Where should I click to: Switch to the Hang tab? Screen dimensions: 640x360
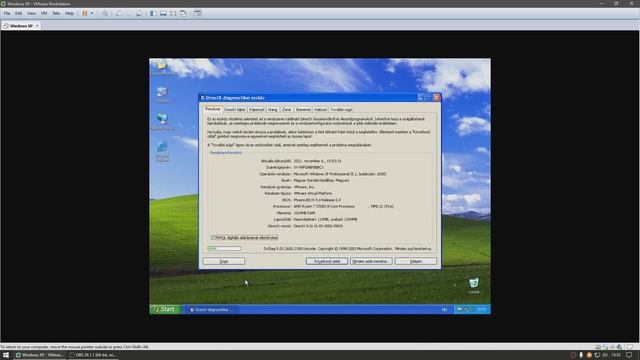point(273,109)
